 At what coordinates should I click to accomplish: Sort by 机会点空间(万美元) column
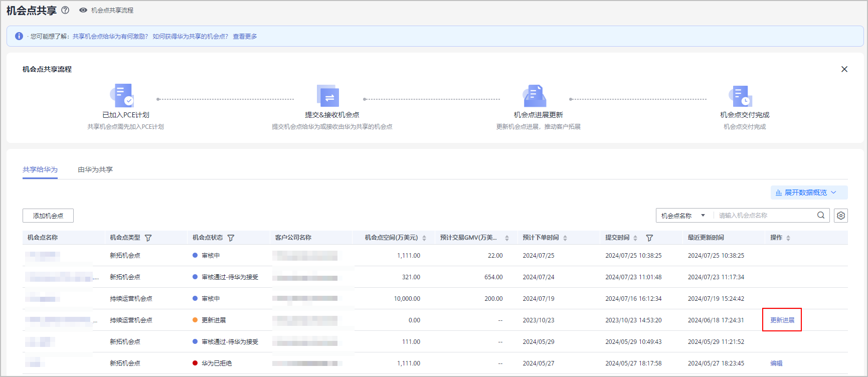point(424,238)
